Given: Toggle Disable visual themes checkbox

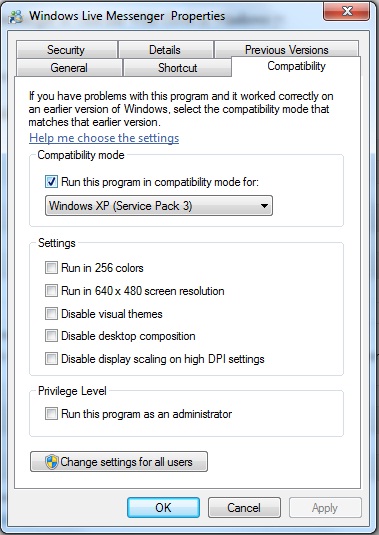Looking at the screenshot, I should pyautogui.click(x=52, y=313).
